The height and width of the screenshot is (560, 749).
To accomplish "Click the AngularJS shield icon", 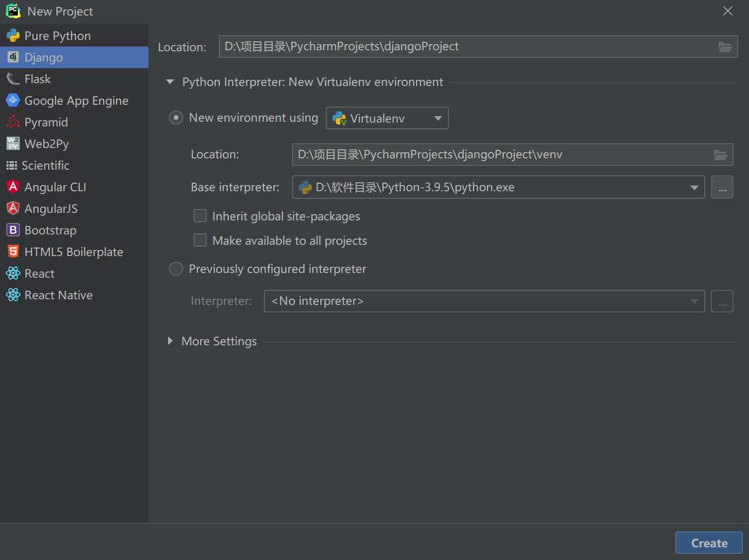I will [x=13, y=209].
